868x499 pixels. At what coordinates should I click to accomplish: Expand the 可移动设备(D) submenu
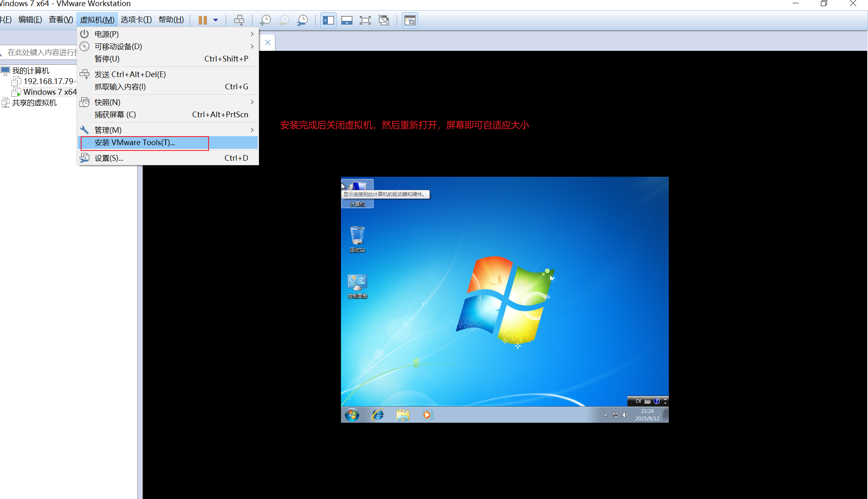pos(168,46)
